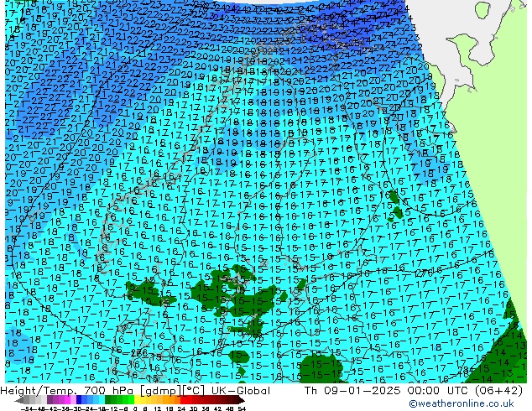Select the 'Height/Temp. 700 hPa' title text
This screenshot has width=532, height=411.
click(67, 391)
